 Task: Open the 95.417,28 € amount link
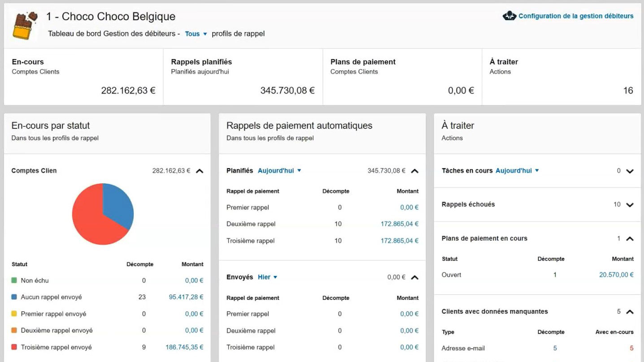point(186,297)
